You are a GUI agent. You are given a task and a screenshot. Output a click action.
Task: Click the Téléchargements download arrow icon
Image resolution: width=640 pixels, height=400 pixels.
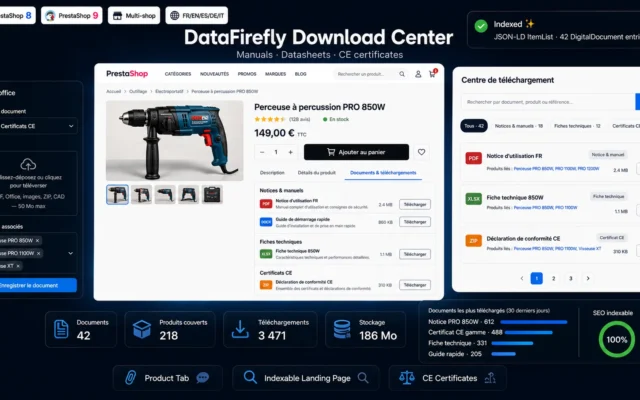tap(240, 329)
